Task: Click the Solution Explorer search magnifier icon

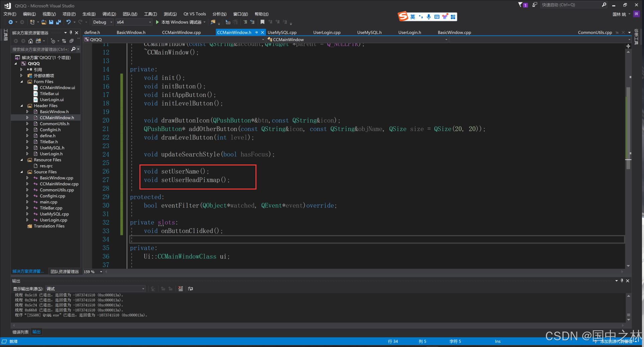Action: click(74, 49)
